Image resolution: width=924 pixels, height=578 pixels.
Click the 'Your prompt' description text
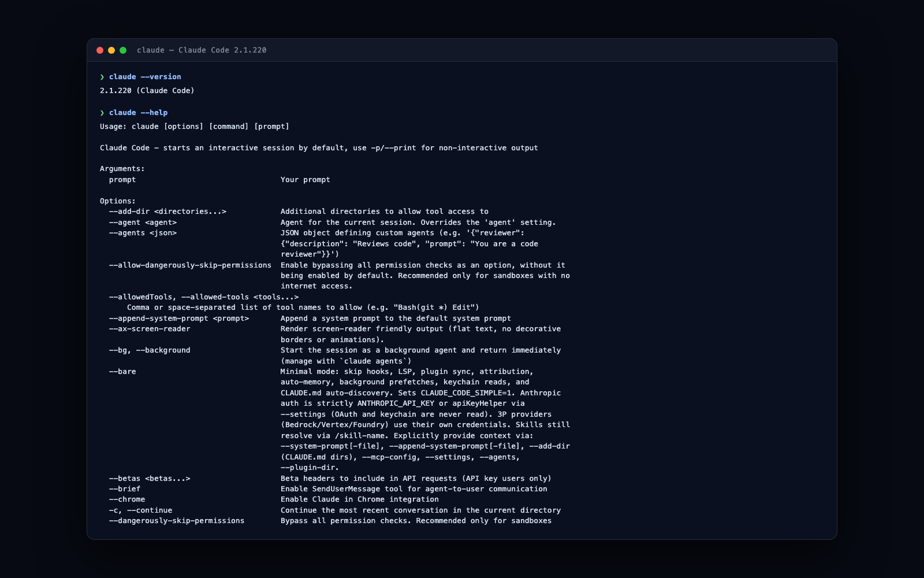point(305,180)
